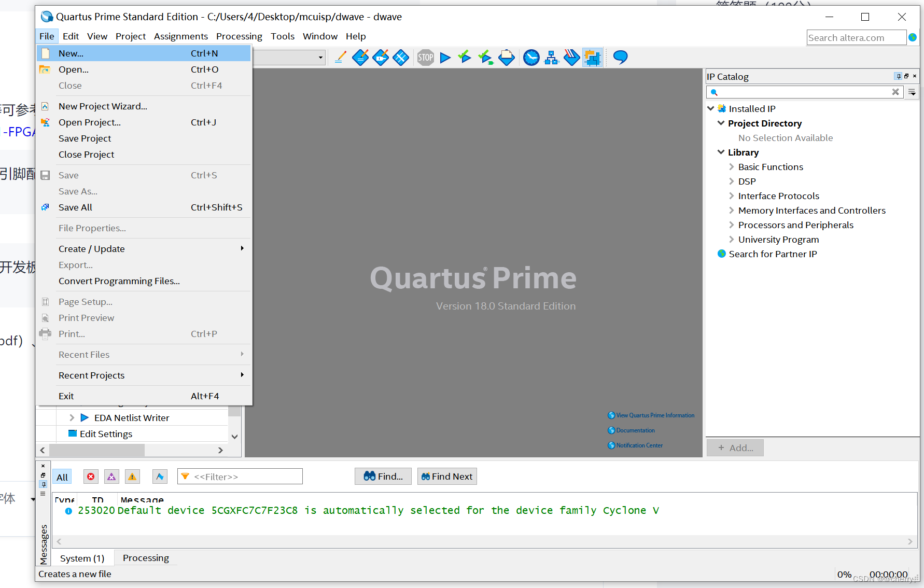Toggle the All messages filter
Image resolution: width=924 pixels, height=588 pixels.
pos(62,477)
